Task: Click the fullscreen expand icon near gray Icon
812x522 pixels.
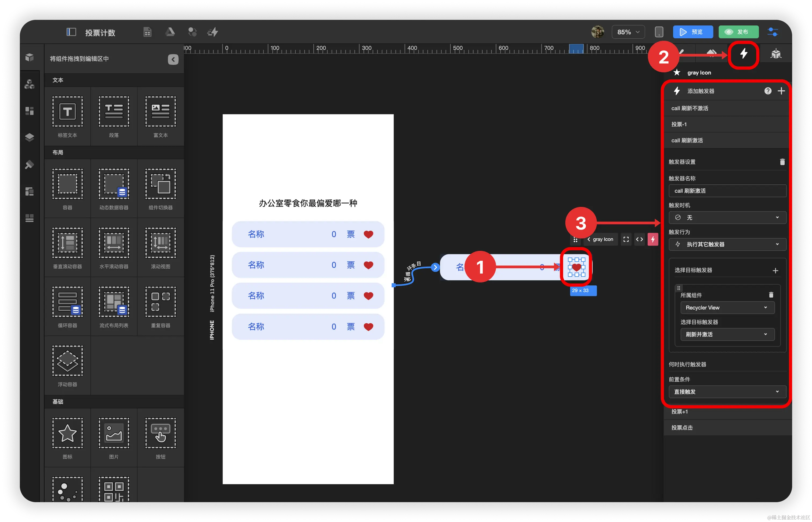Action: 626,239
